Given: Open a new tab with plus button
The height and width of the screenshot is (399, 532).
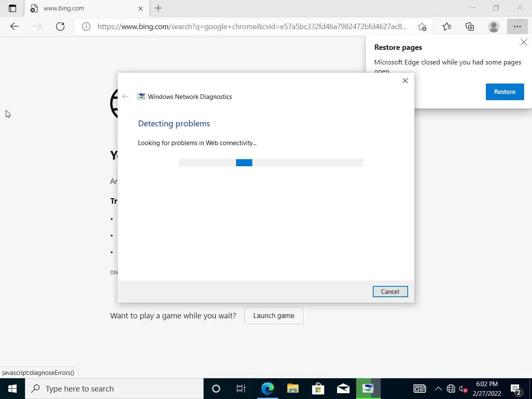Looking at the screenshot, I should point(158,8).
